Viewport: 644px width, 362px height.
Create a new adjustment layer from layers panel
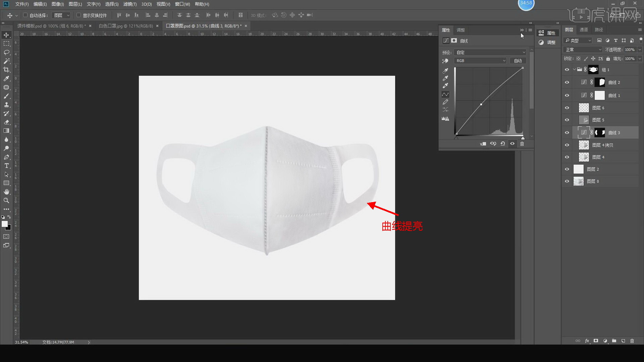[x=605, y=341]
